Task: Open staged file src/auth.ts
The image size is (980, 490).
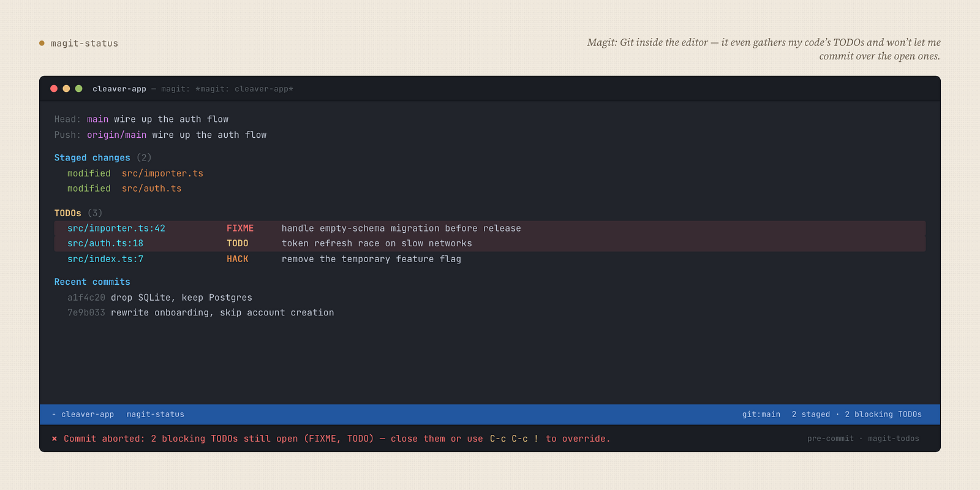Action: tap(151, 189)
